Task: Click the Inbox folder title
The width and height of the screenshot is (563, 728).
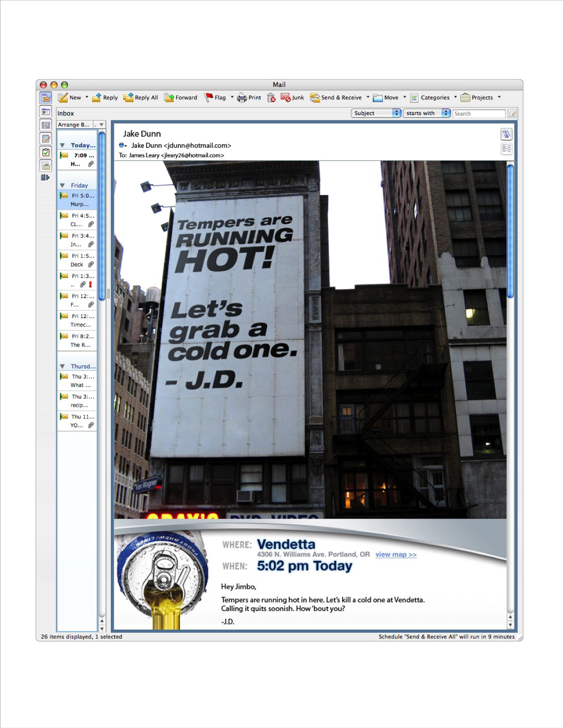Action: click(65, 113)
